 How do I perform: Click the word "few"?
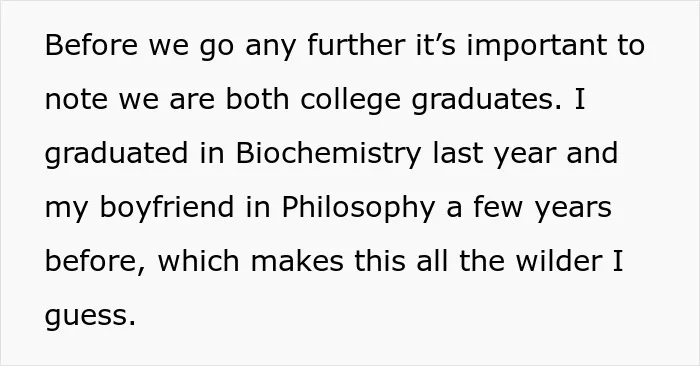coord(498,208)
